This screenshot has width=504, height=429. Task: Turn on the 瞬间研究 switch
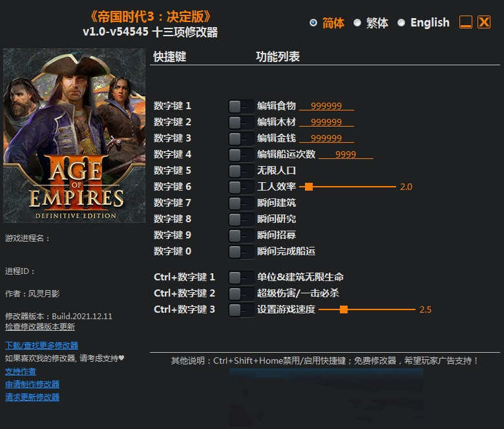[x=241, y=220]
